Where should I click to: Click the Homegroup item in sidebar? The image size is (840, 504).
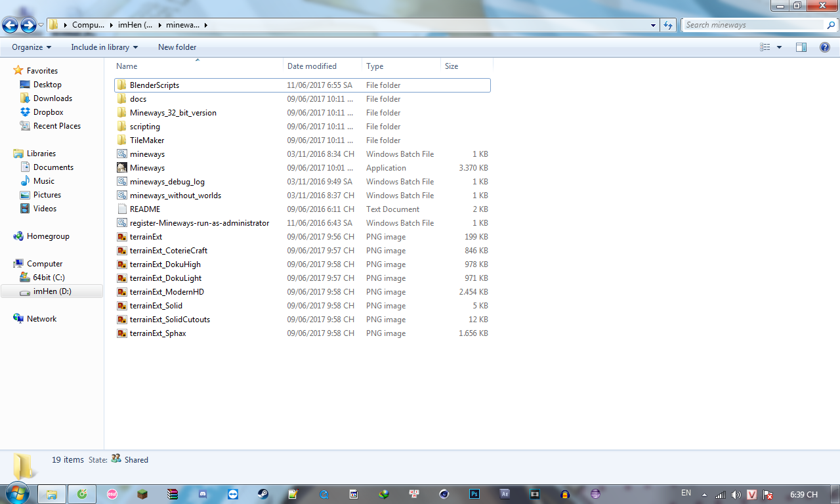click(48, 236)
